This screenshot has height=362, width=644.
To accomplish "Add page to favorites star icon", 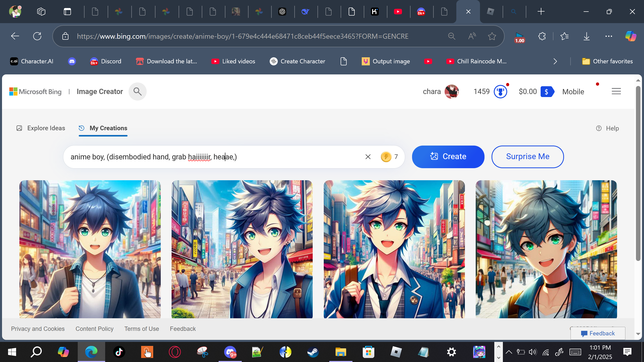I will (x=492, y=36).
